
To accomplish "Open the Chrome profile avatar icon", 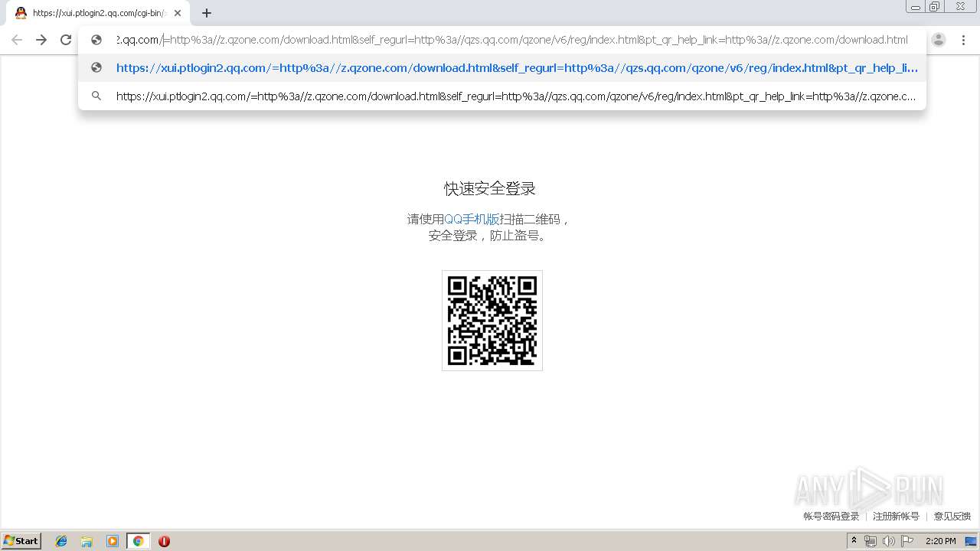I will [939, 40].
